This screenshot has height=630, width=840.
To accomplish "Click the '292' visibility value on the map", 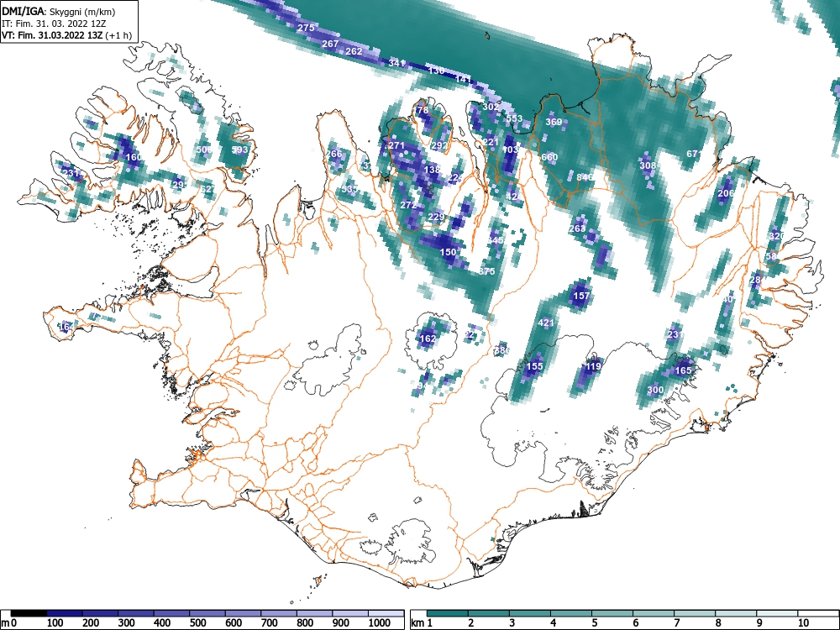I will click(438, 145).
